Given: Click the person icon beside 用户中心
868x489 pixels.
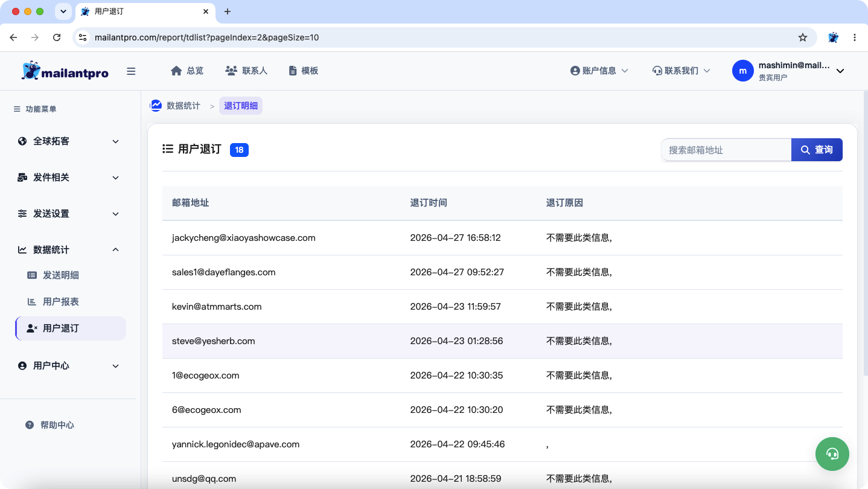Looking at the screenshot, I should point(22,366).
